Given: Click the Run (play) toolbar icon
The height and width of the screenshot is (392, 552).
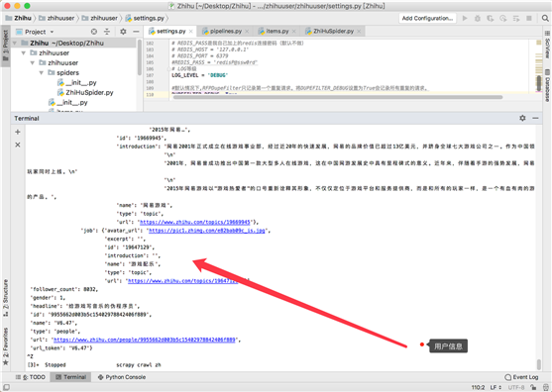Looking at the screenshot, I should pyautogui.click(x=465, y=18).
